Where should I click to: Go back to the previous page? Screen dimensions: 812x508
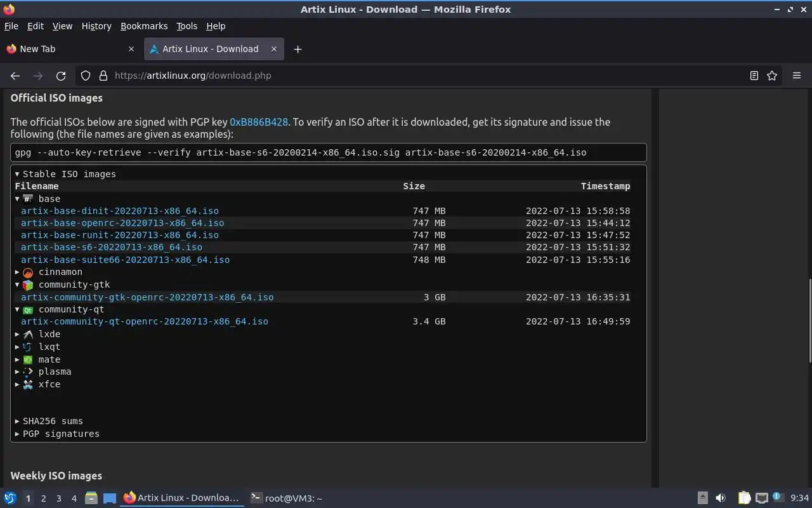15,76
